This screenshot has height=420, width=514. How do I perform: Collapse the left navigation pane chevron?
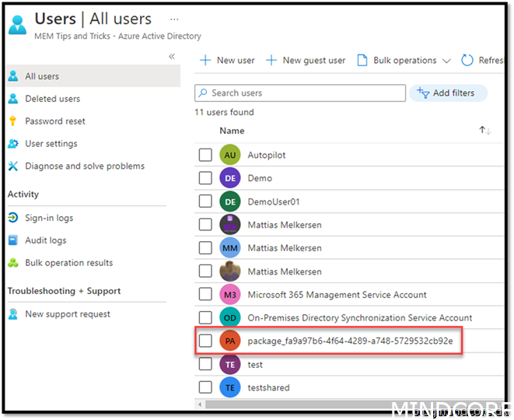point(172,57)
